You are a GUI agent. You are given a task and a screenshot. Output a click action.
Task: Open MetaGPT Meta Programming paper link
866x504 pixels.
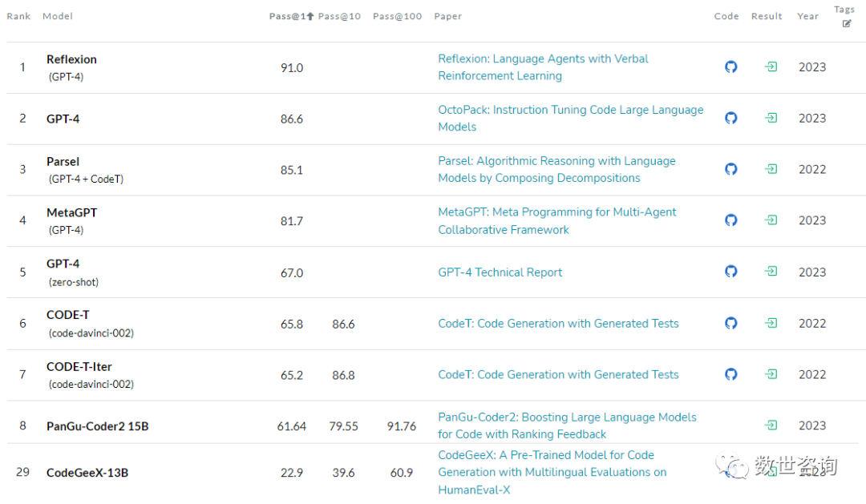(x=556, y=221)
